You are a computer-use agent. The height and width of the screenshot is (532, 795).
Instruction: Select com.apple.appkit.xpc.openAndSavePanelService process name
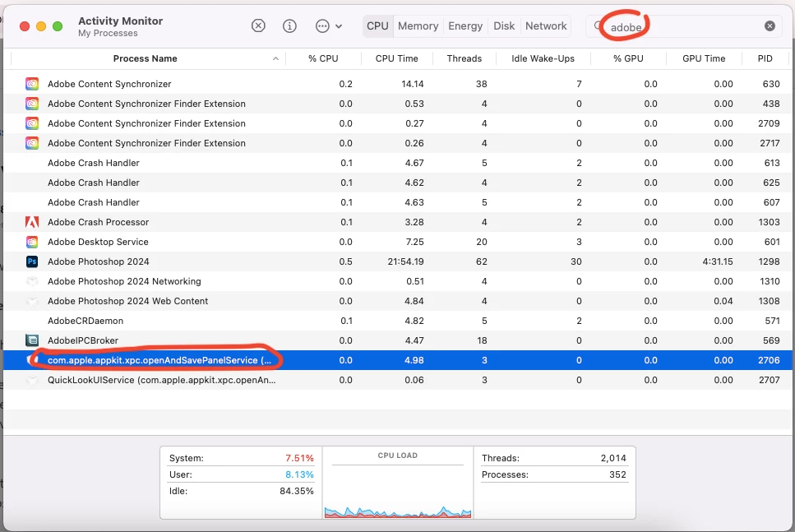159,360
